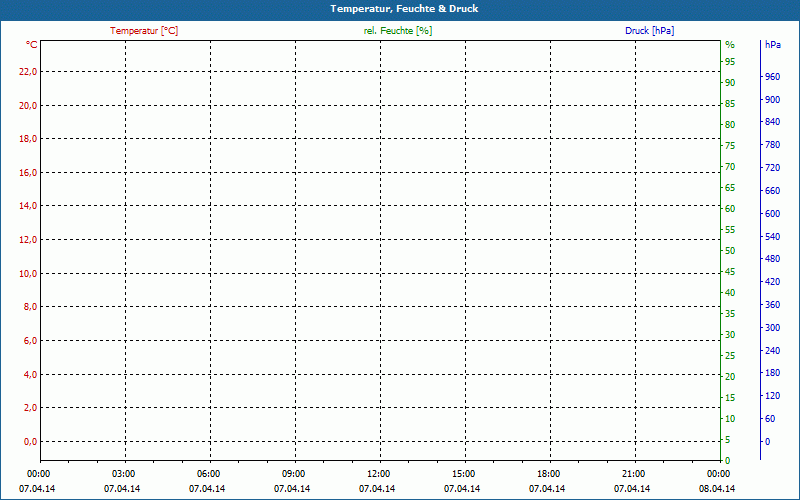This screenshot has width=800, height=500.
Task: Click the chart title 'Temperatur, Feuchte & Druck'
Action: pyautogui.click(x=404, y=9)
